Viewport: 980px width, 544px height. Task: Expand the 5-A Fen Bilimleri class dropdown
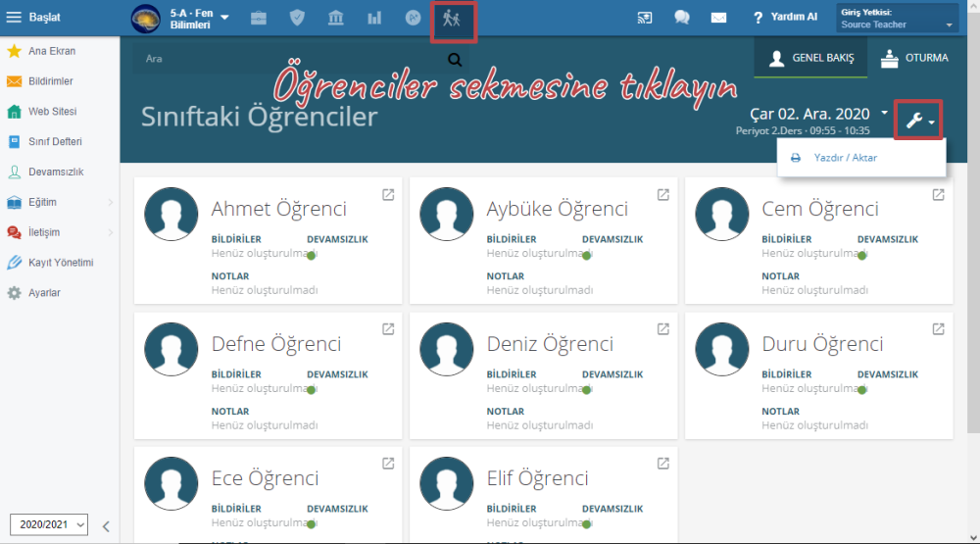point(225,18)
